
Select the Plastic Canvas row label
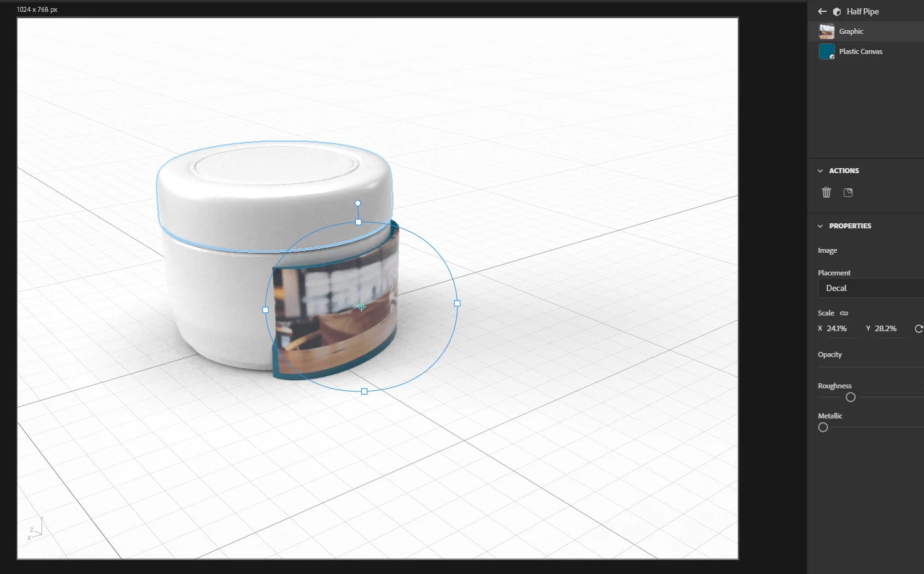[x=861, y=51]
